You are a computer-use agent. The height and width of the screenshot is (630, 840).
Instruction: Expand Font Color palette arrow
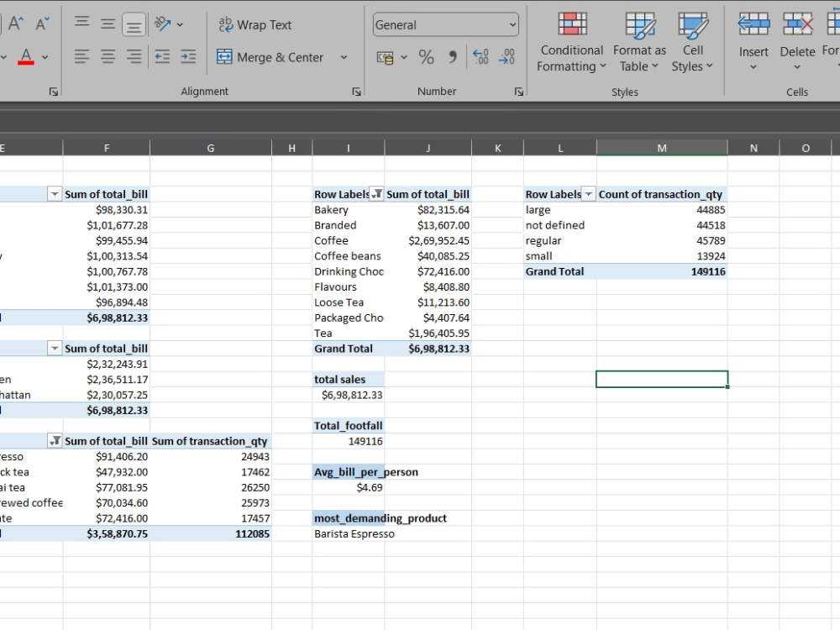point(45,57)
